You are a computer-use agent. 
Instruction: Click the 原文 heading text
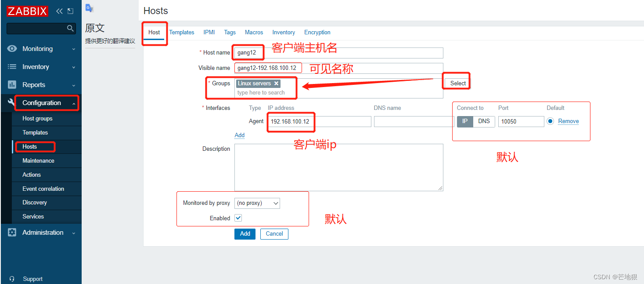click(95, 28)
